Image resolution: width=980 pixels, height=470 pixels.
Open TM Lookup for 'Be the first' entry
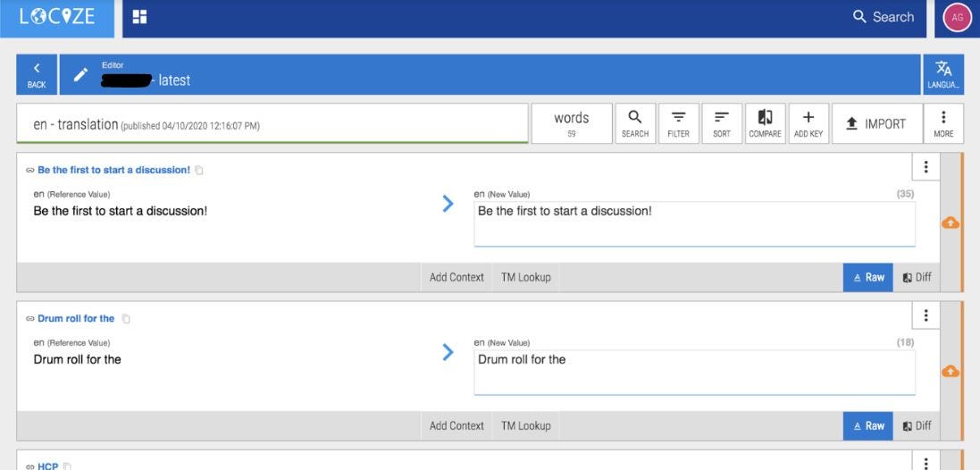coord(525,277)
